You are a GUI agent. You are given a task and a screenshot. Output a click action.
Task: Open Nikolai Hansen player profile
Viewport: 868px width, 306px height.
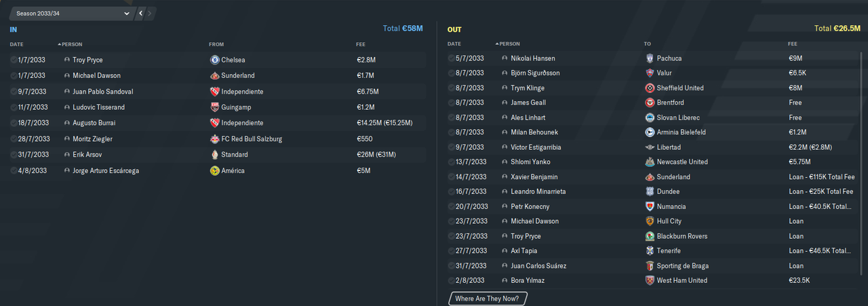click(x=533, y=58)
